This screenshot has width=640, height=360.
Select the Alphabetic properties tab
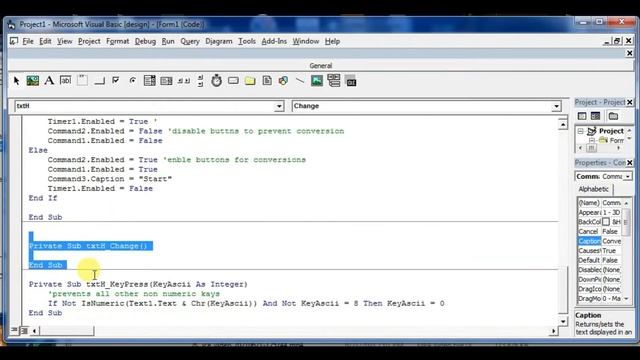[x=593, y=189]
